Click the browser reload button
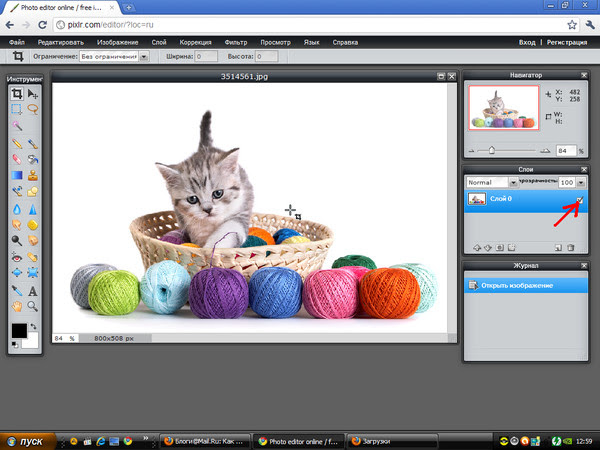Screen dimensions: 600x450 [42, 25]
